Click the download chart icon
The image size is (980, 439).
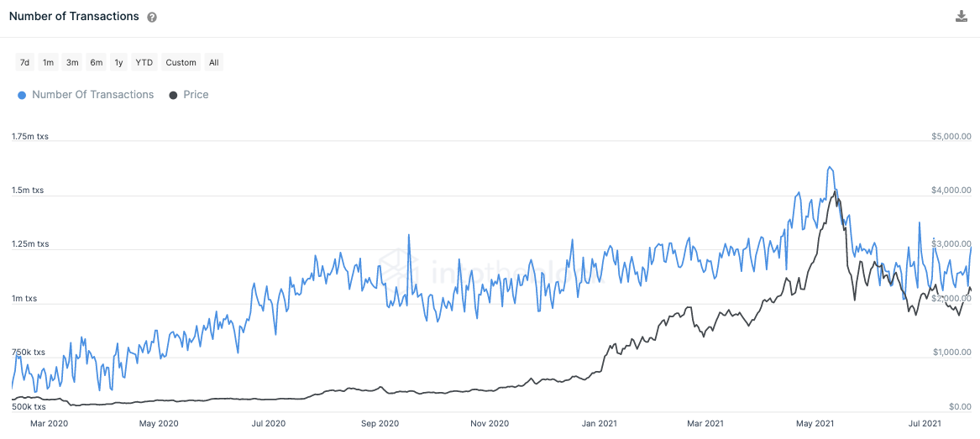coord(962,16)
